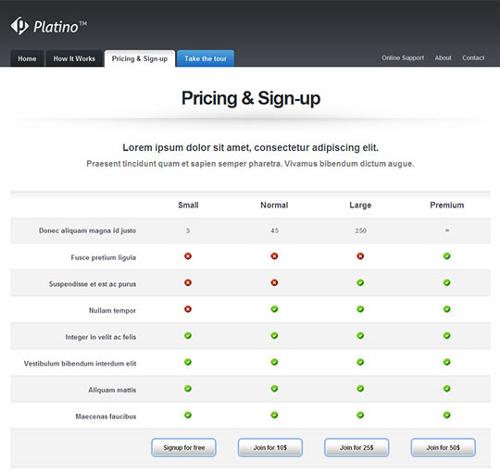
Task: Click the Normal column header
Action: tap(274, 205)
